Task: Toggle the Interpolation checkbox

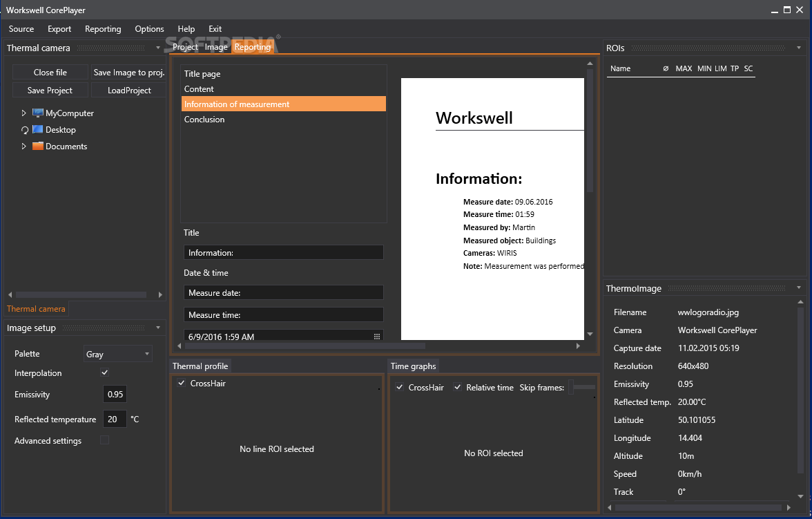Action: 105,372
